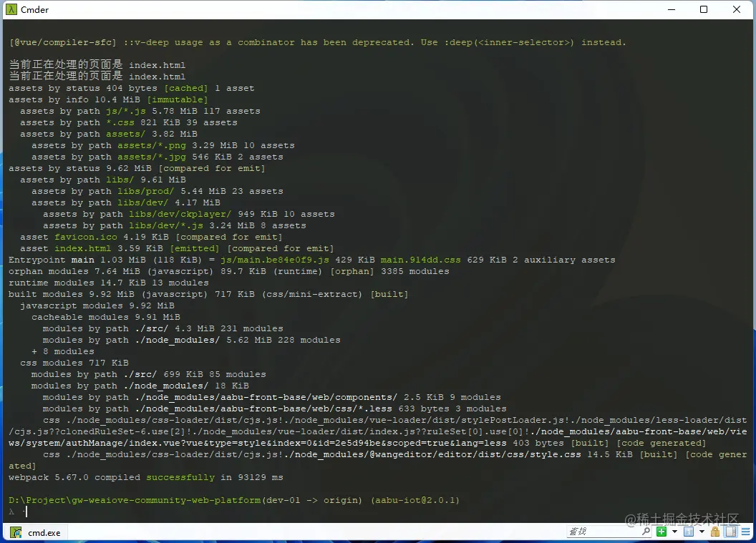
Task: Click the (aabu-iot@2.0.1) package text
Action: pos(415,500)
